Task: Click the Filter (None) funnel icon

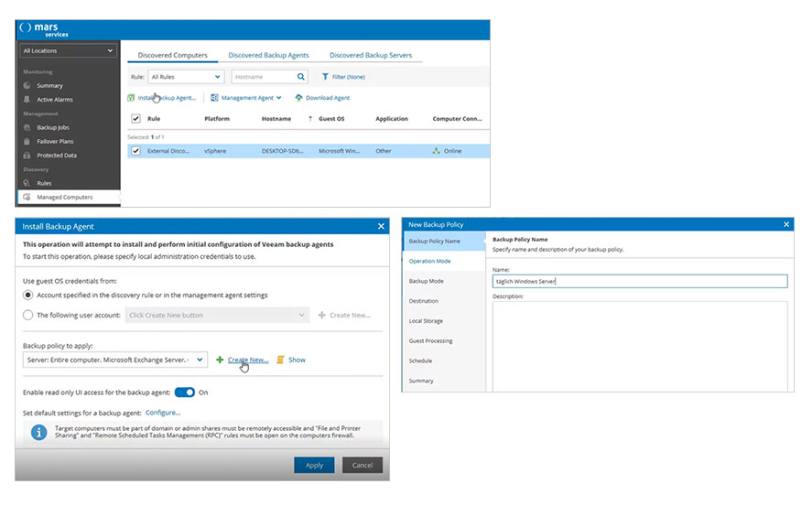Action: click(x=325, y=78)
